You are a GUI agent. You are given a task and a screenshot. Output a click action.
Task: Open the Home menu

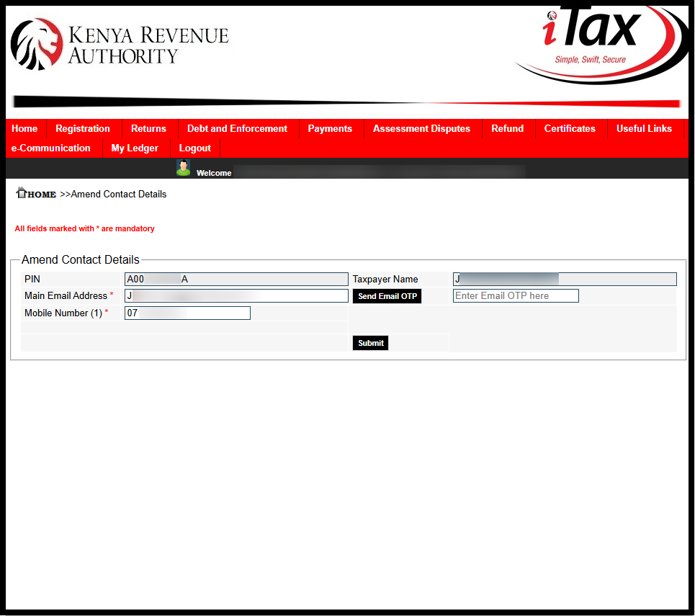click(24, 128)
